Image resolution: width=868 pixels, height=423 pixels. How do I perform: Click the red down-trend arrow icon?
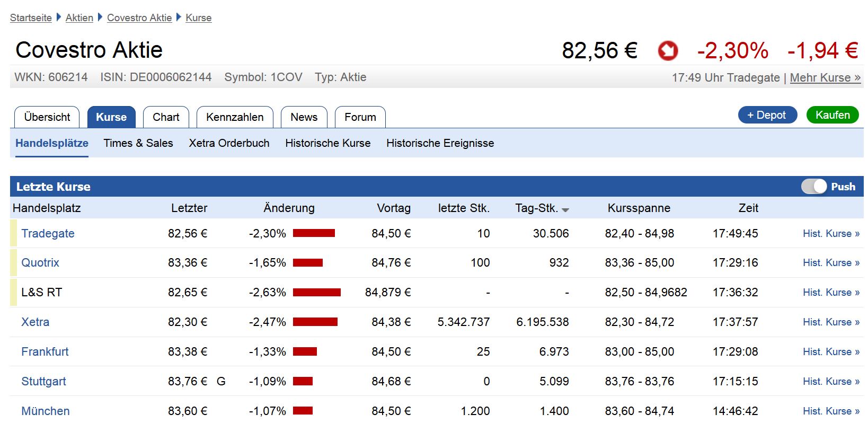click(668, 51)
